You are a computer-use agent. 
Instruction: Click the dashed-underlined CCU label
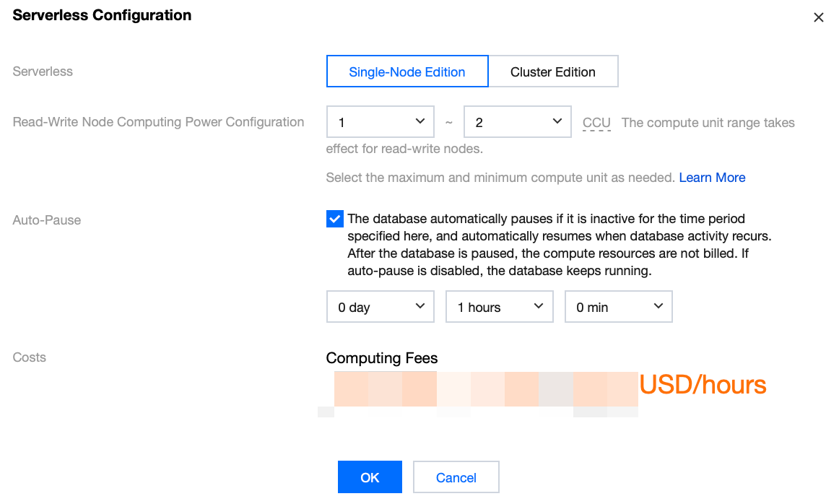(596, 123)
